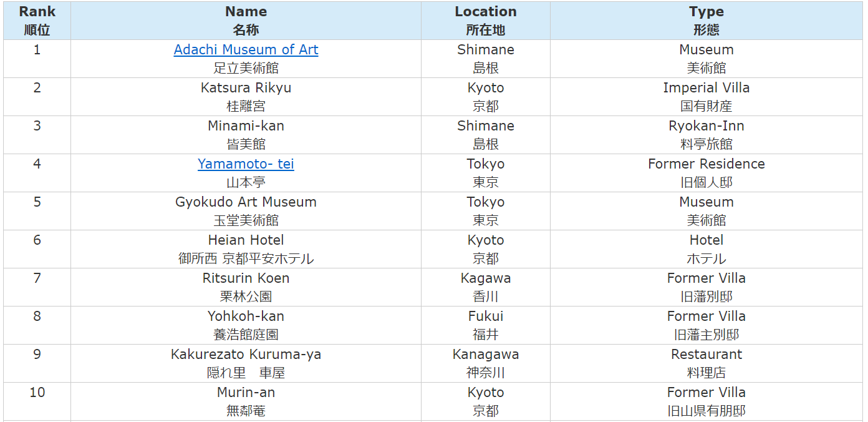Select the Katsura Rikyu name cell
The width and height of the screenshot is (868, 422).
(246, 97)
